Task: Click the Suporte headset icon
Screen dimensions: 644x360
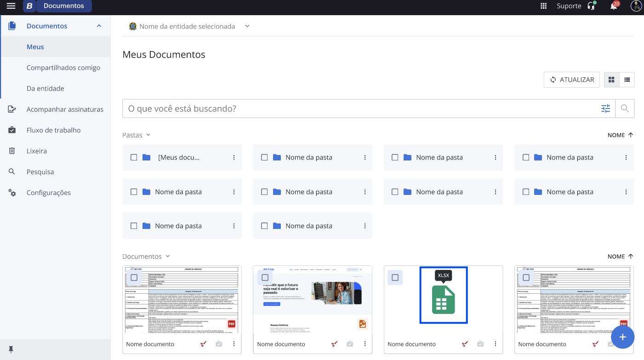Action: pos(591,6)
